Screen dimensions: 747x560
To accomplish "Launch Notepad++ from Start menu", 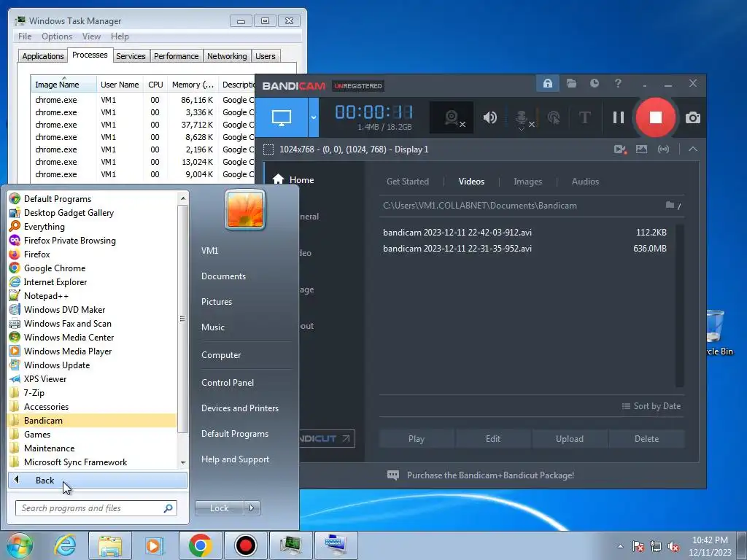I will tap(93, 296).
